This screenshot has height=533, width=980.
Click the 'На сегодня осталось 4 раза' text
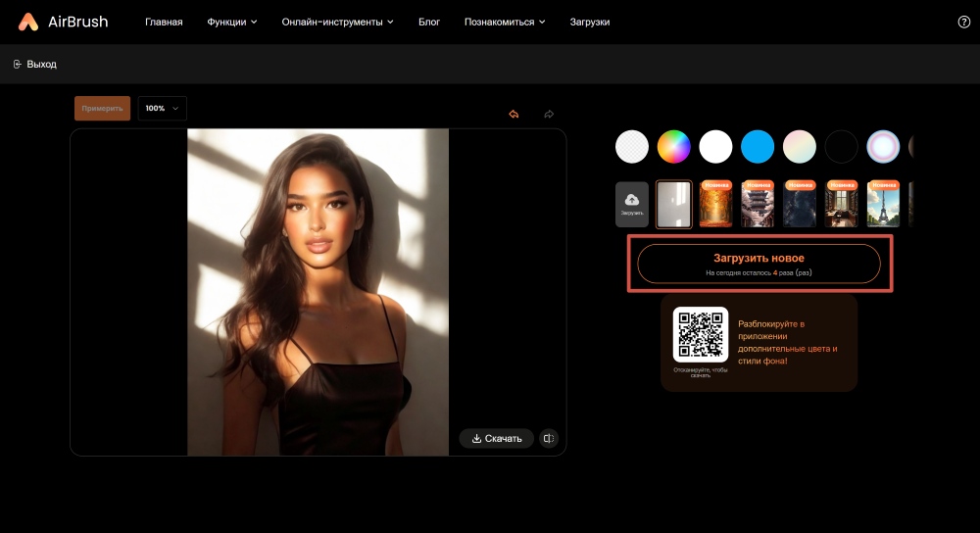pyautogui.click(x=759, y=273)
